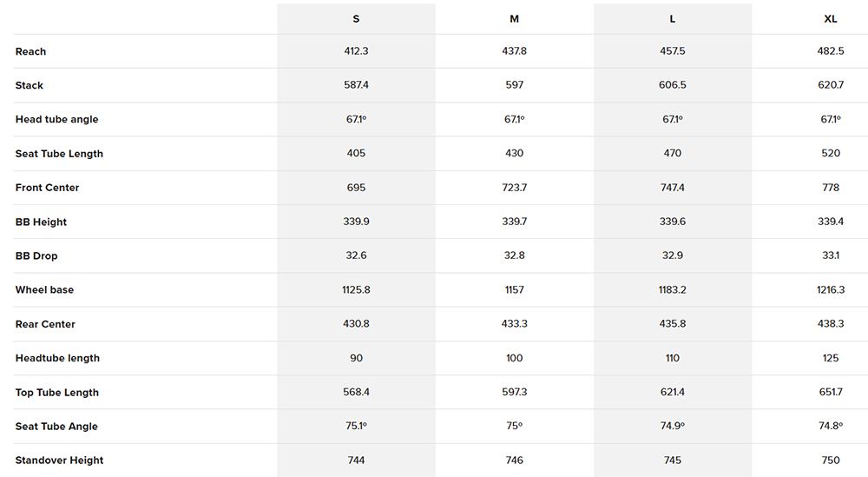Click the M size column header

[515, 19]
